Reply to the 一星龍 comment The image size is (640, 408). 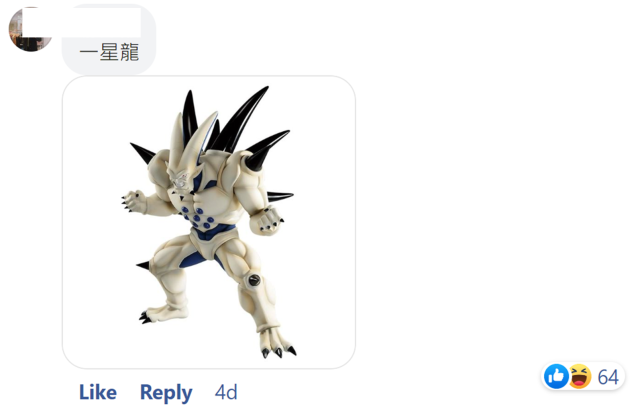166,392
